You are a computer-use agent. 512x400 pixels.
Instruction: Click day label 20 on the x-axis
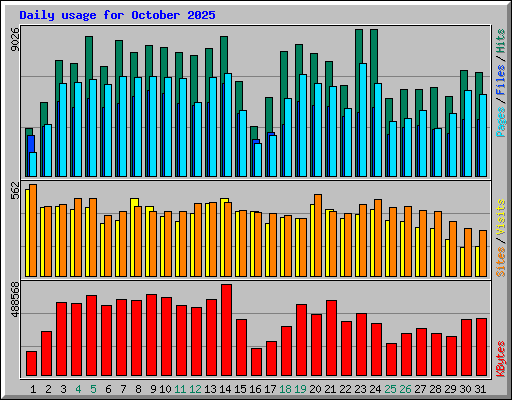(315, 389)
